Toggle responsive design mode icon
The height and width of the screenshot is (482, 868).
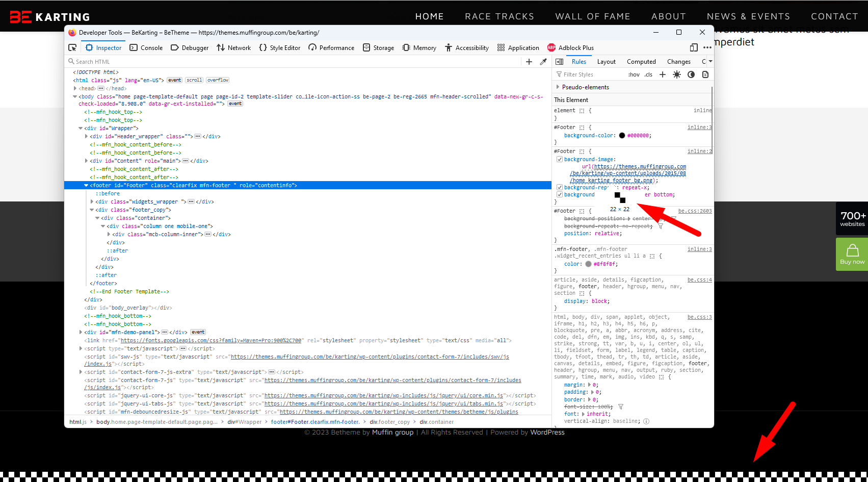[x=694, y=47]
